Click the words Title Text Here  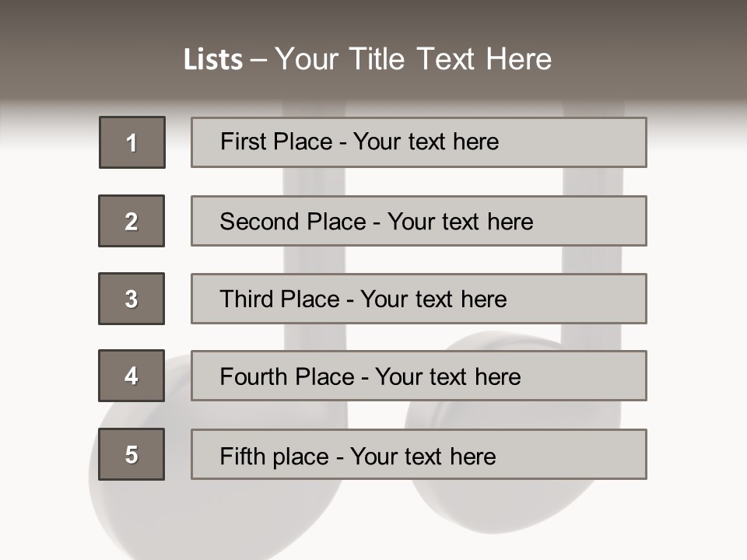coord(451,59)
